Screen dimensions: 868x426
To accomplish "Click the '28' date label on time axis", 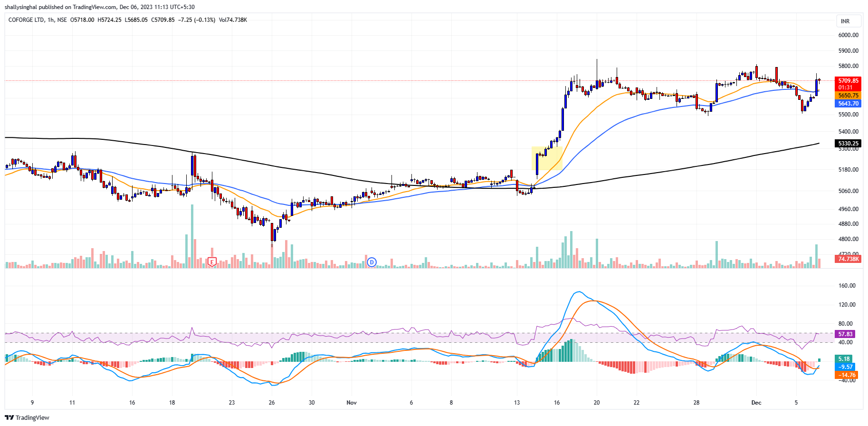I will (x=696, y=403).
